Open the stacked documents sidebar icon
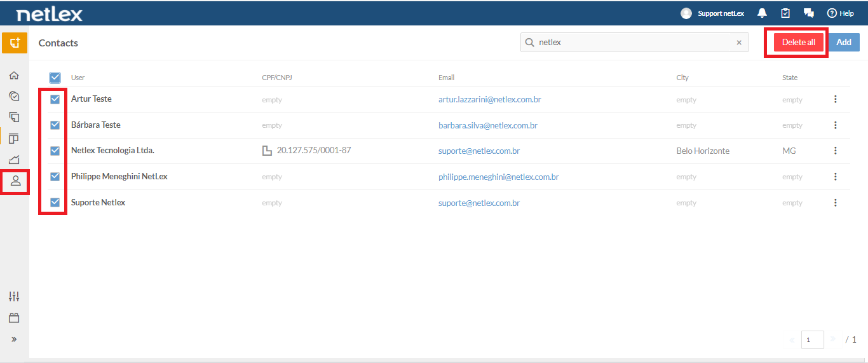This screenshot has width=868, height=363. (x=14, y=117)
